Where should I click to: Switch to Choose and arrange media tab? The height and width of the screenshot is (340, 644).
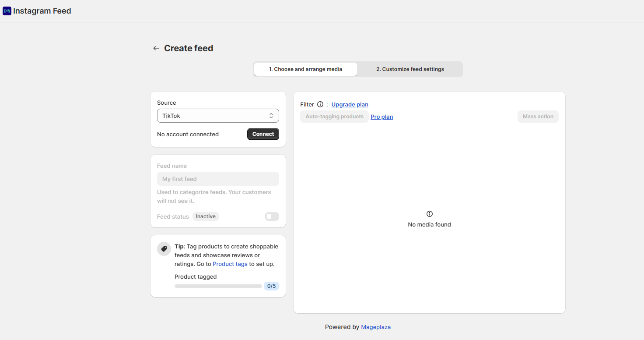(x=305, y=69)
